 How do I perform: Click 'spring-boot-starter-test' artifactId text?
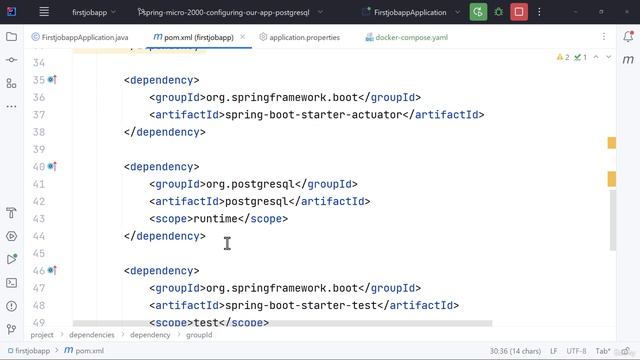[x=301, y=305]
